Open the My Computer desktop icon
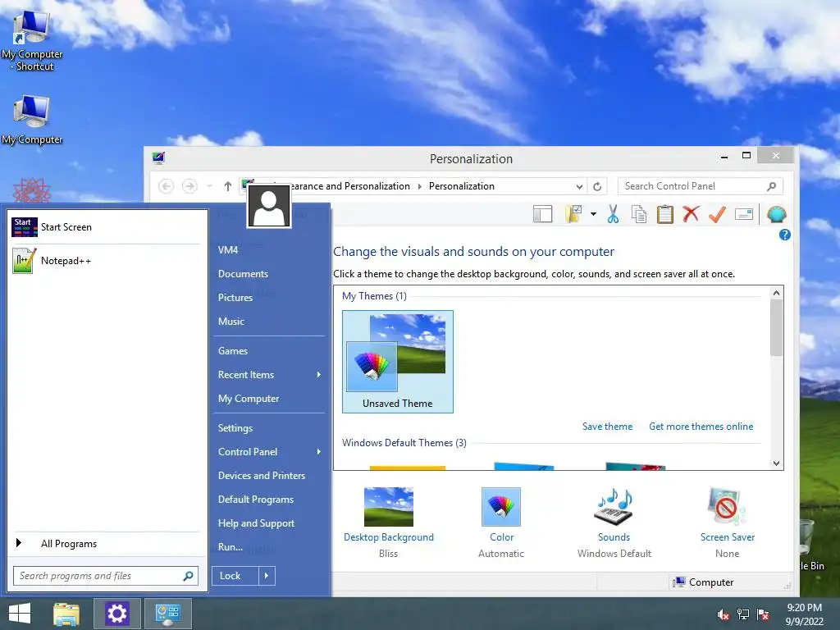The height and width of the screenshot is (630, 840). (x=32, y=121)
